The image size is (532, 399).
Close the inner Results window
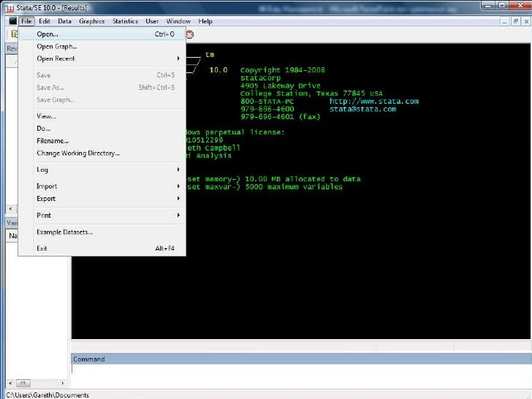(526, 21)
